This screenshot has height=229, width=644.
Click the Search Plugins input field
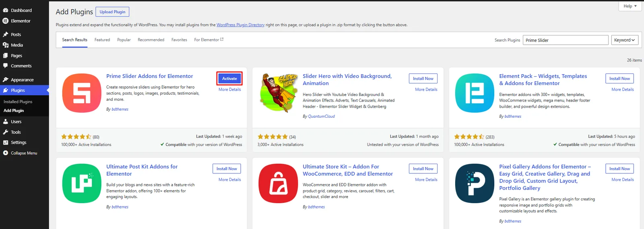(566, 40)
